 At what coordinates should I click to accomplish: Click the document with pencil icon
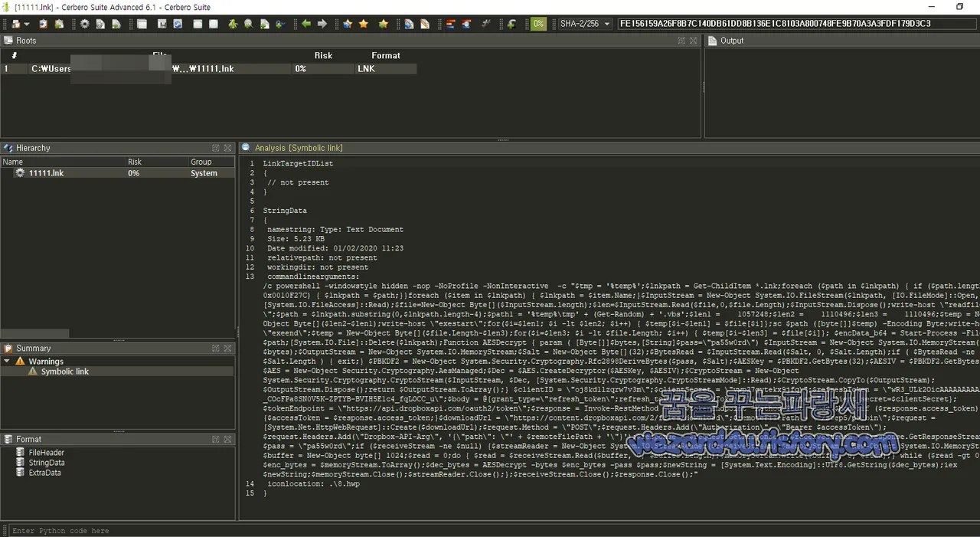[x=425, y=24]
